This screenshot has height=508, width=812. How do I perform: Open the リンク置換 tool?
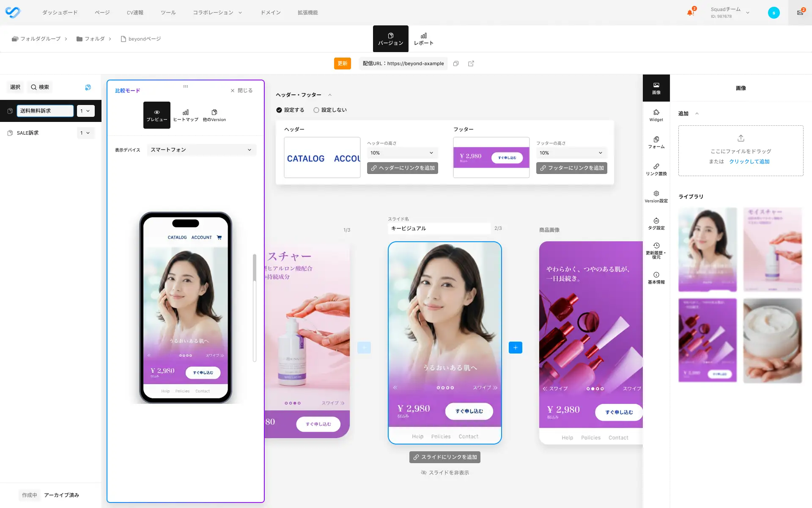tap(656, 169)
